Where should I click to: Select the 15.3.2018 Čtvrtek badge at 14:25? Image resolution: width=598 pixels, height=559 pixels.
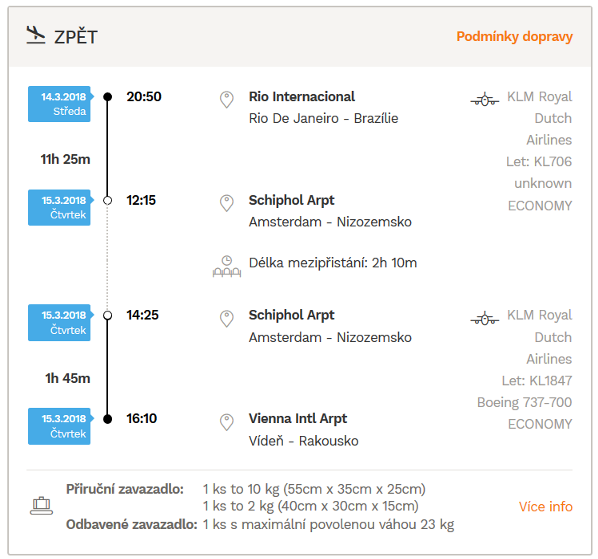(60, 323)
